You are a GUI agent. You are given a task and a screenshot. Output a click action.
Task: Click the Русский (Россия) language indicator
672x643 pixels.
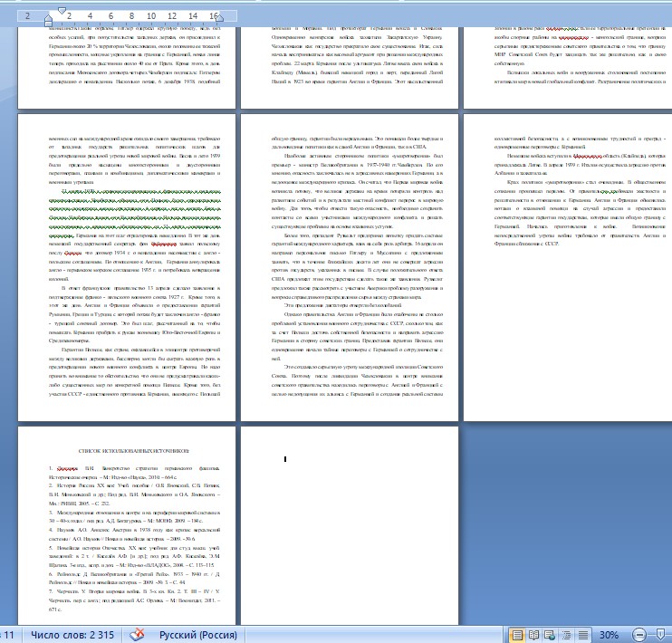coord(210,634)
